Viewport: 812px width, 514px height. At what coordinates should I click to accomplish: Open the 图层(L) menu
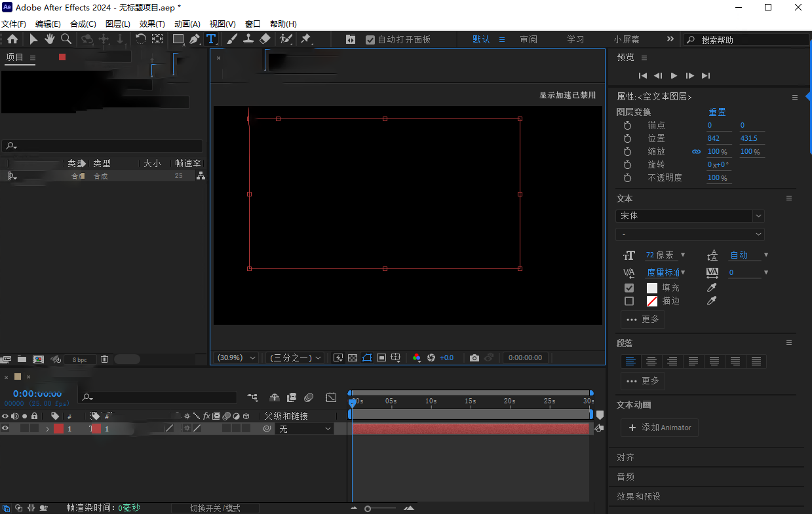tap(118, 24)
